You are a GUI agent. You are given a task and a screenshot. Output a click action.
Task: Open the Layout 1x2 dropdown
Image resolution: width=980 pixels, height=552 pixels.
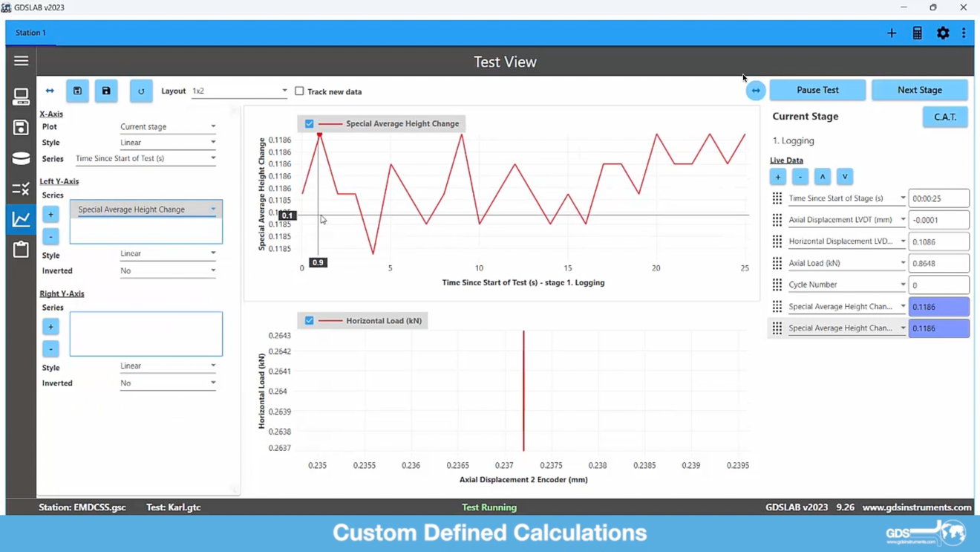[239, 91]
